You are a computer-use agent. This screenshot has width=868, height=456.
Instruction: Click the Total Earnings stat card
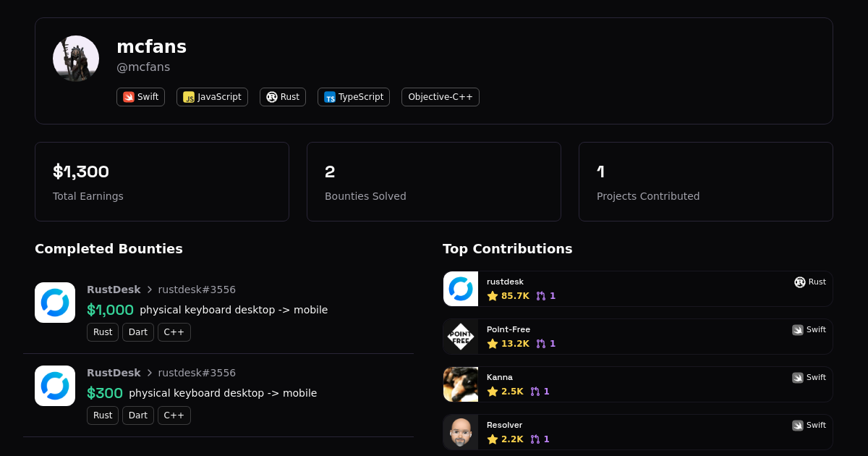click(x=162, y=182)
